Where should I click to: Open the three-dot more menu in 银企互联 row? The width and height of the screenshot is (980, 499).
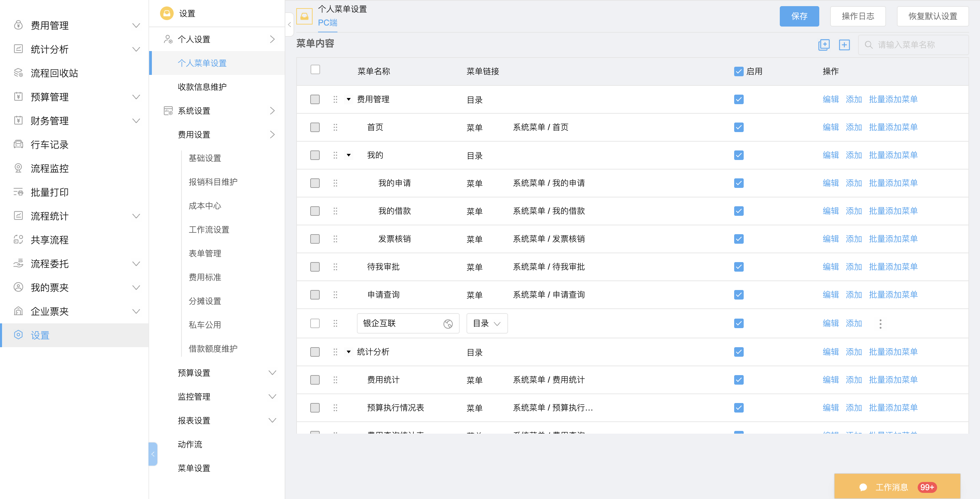pos(880,324)
